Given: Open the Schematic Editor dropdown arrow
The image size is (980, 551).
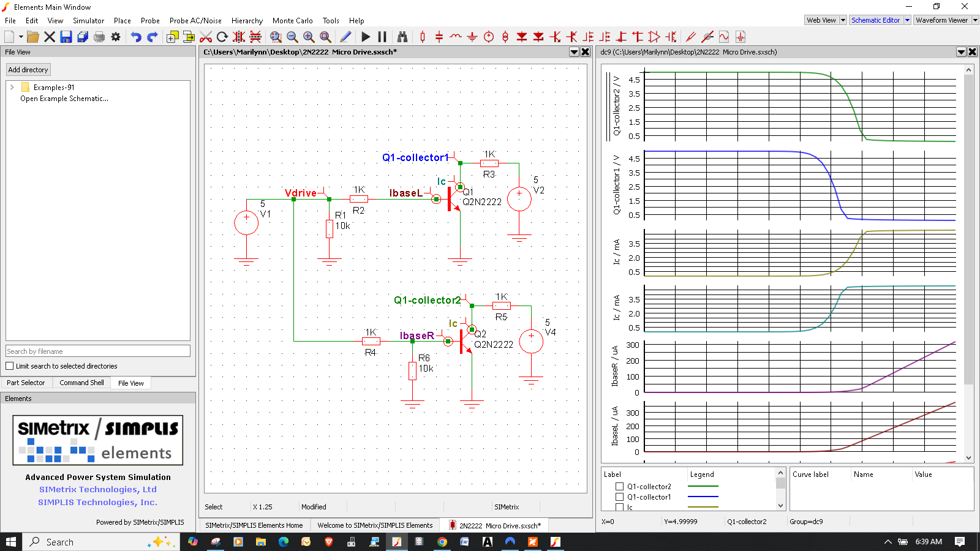Looking at the screenshot, I should pyautogui.click(x=907, y=20).
